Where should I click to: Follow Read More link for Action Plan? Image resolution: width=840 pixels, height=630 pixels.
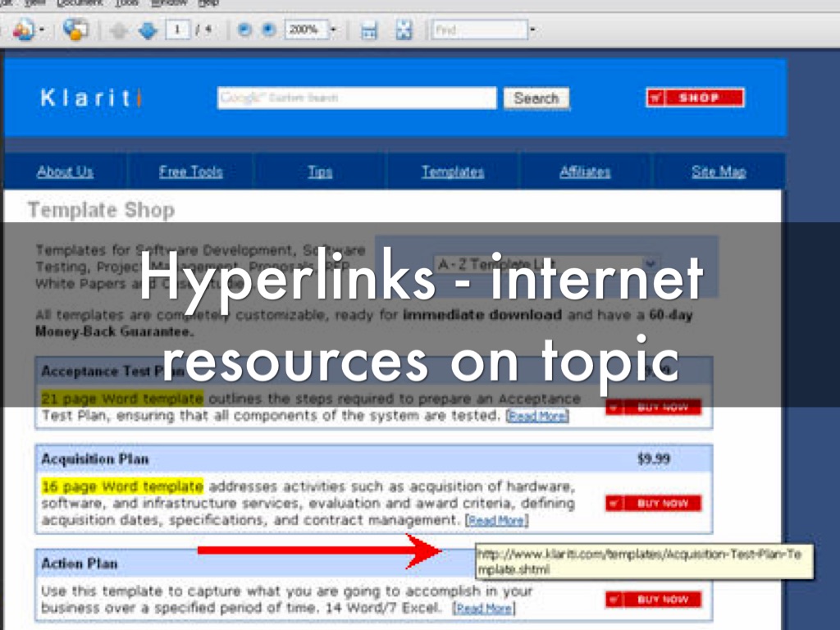click(x=485, y=609)
